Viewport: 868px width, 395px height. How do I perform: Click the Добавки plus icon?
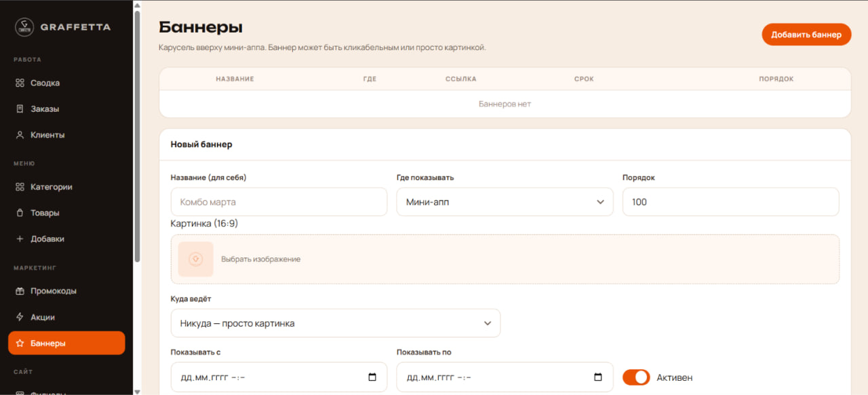[20, 239]
